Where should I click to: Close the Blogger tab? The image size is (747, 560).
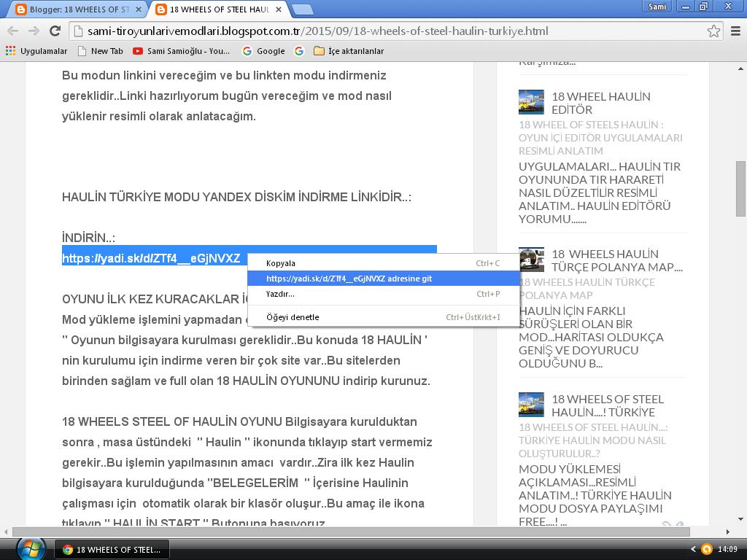pos(139,9)
